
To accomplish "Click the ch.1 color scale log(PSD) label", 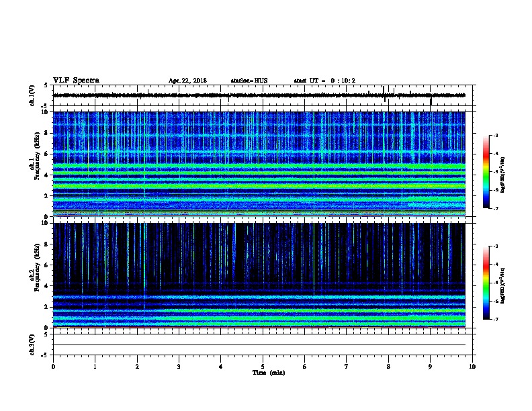I will tap(503, 174).
